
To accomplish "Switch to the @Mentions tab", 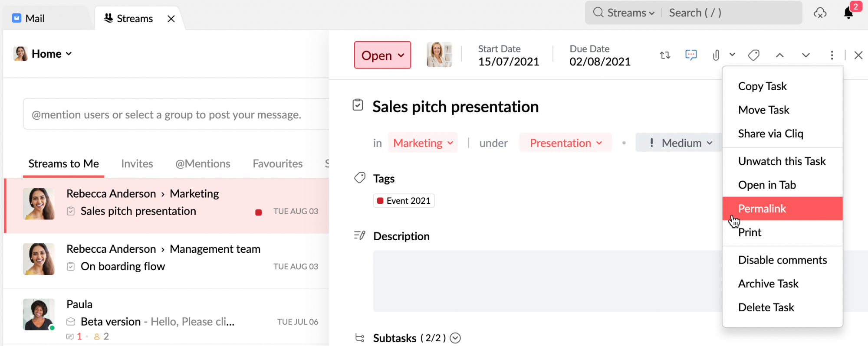I will click(x=203, y=163).
